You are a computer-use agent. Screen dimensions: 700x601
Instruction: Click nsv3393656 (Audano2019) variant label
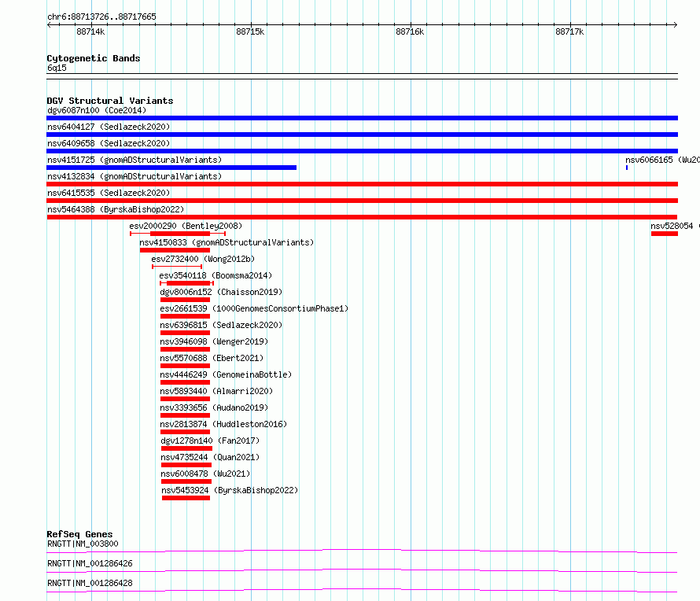coord(214,407)
